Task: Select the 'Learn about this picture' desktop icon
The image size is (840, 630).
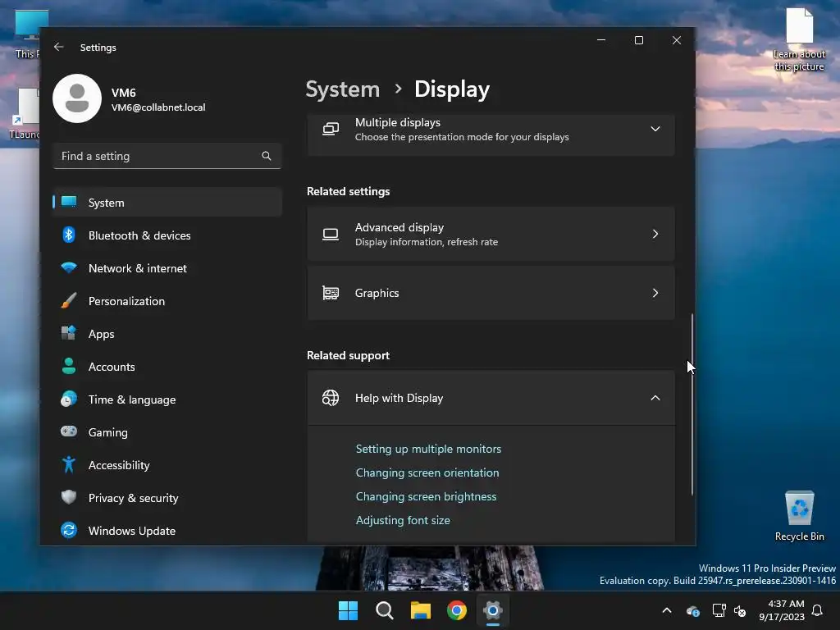Action: point(799,40)
